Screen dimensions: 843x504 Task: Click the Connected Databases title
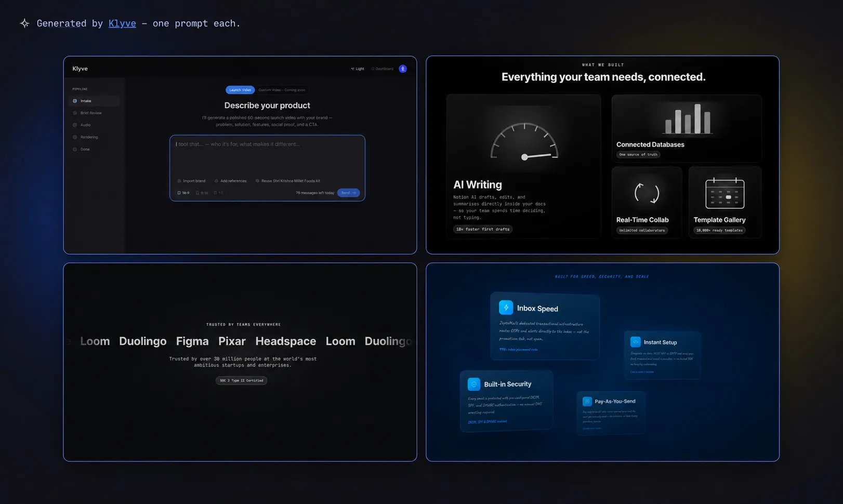click(x=650, y=144)
